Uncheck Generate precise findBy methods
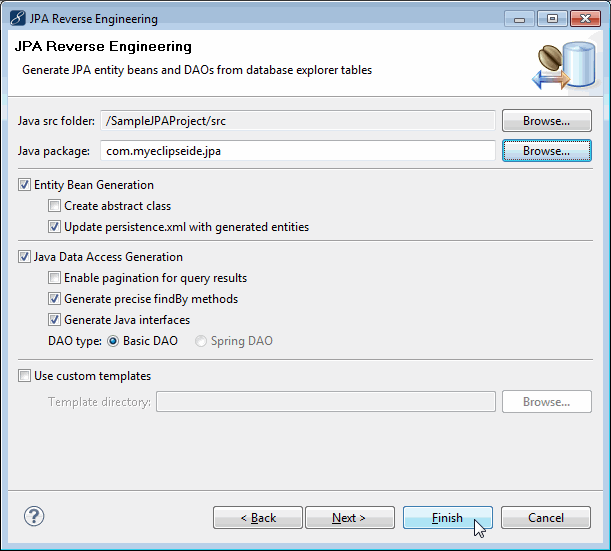Screen dimensions: 611x551 (55, 299)
